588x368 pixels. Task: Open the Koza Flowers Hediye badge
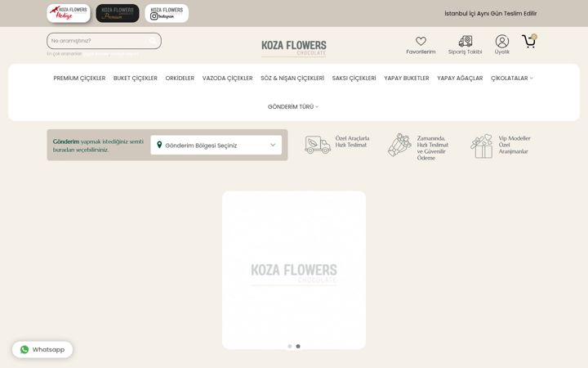pos(69,14)
